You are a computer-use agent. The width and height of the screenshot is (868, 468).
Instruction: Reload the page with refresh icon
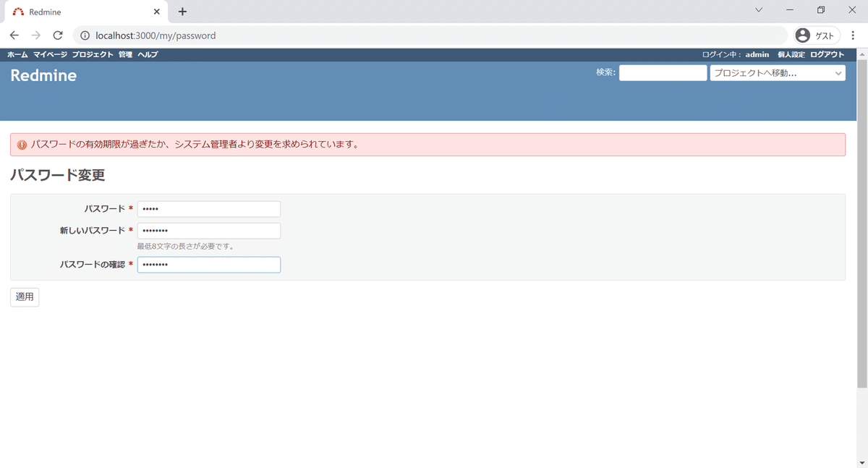coord(58,35)
